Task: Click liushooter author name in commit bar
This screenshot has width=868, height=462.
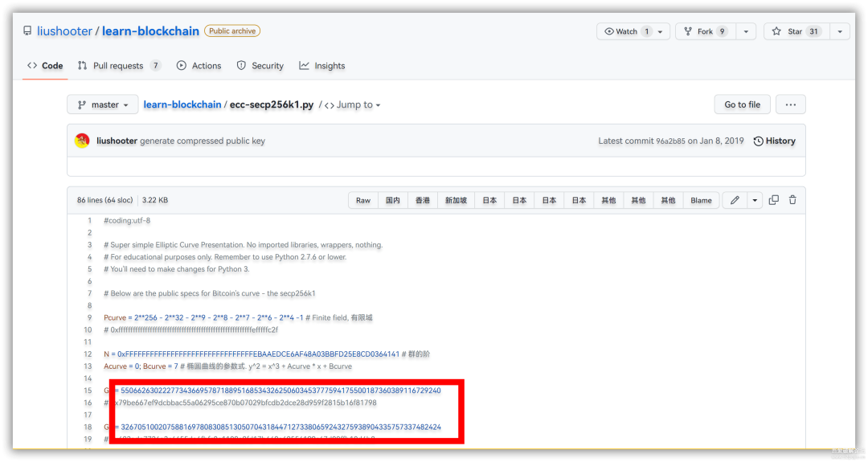Action: pyautogui.click(x=117, y=141)
